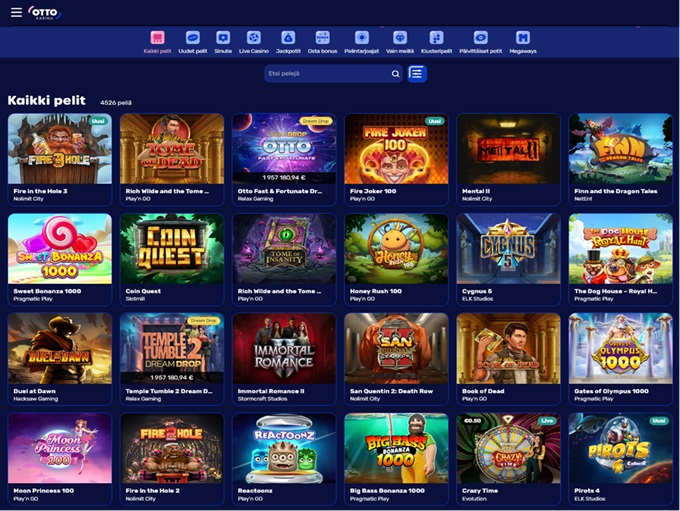Open the Pelintarjoajat providers tab

click(361, 42)
